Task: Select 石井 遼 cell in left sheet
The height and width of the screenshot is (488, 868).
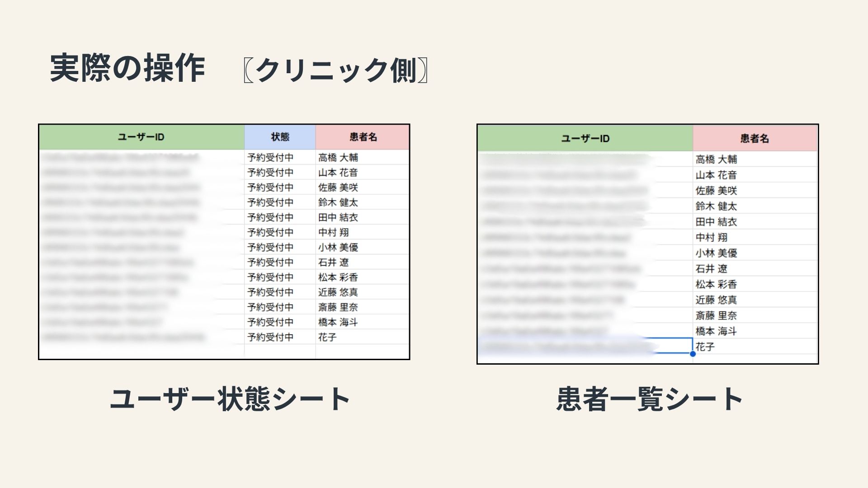Action: pyautogui.click(x=333, y=262)
